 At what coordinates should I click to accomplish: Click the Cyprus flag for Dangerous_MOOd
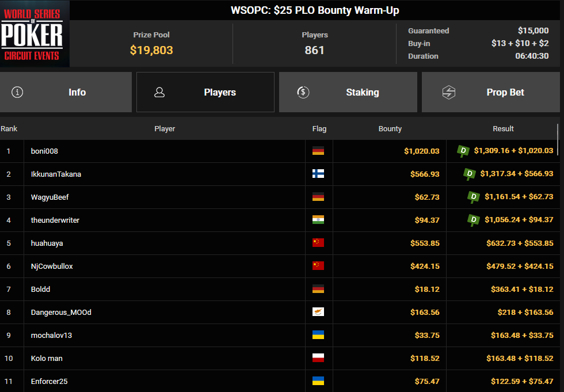[318, 312]
